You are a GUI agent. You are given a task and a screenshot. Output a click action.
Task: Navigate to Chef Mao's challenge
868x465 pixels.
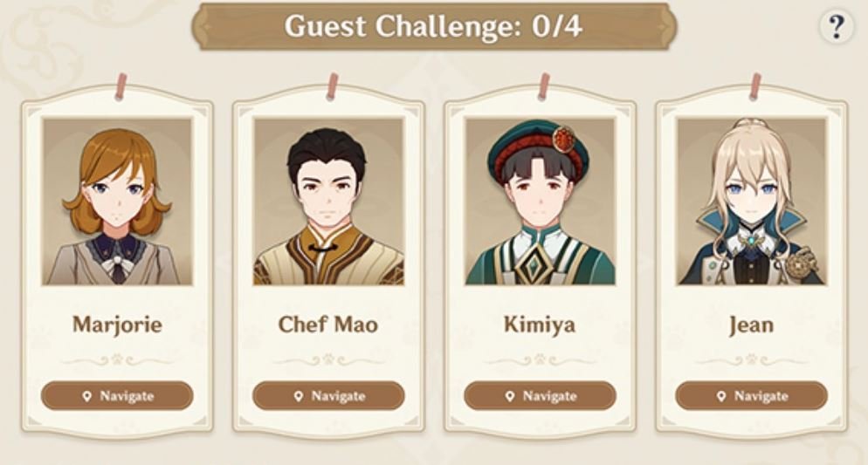click(x=328, y=396)
